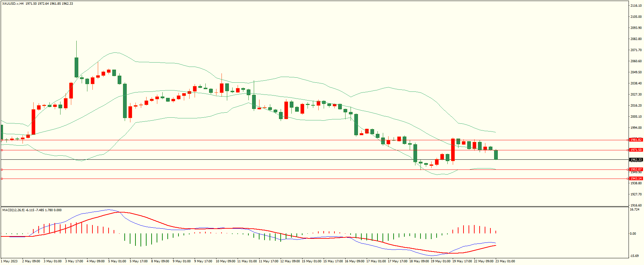Click the 23 May 01:00 time label
The height and width of the screenshot is (265, 644).
[x=505, y=261]
